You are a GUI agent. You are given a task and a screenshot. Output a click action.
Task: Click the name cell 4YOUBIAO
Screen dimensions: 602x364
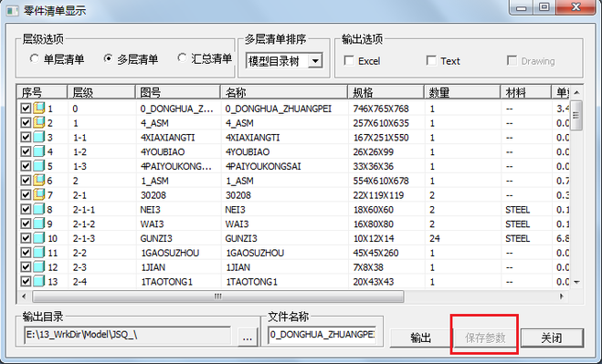coord(248,151)
